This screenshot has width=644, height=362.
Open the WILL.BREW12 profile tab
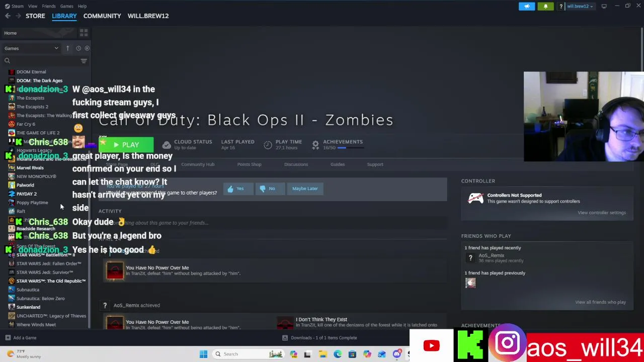point(148,16)
